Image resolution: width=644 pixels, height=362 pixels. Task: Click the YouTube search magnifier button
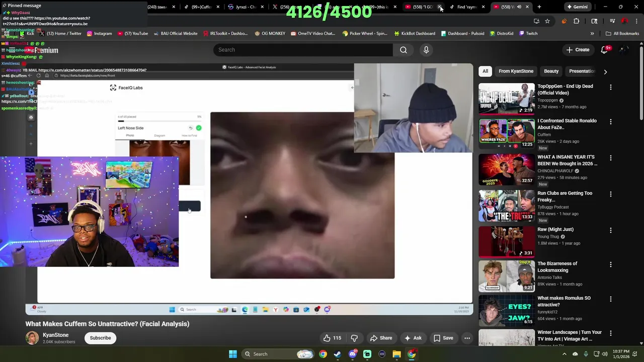[404, 50]
